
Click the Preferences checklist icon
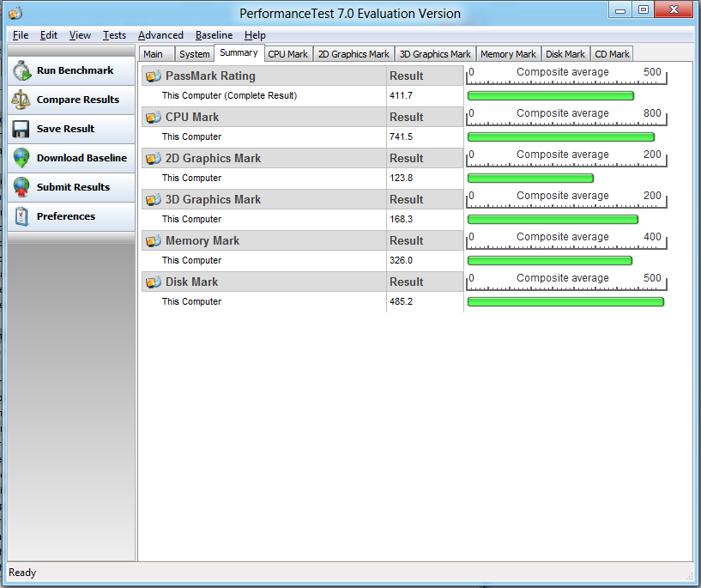(21, 216)
